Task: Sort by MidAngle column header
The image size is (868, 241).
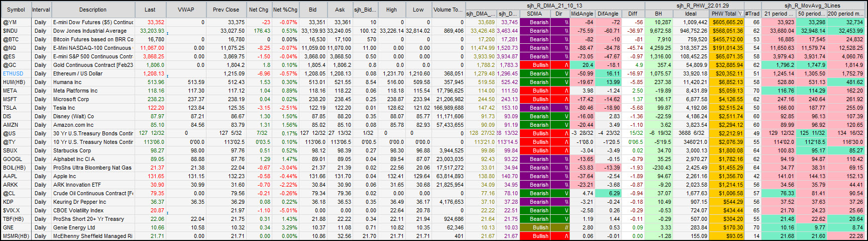Action: click(582, 14)
